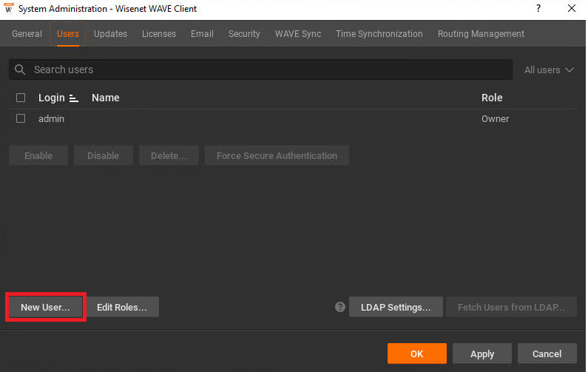Select the Security tab

[244, 34]
